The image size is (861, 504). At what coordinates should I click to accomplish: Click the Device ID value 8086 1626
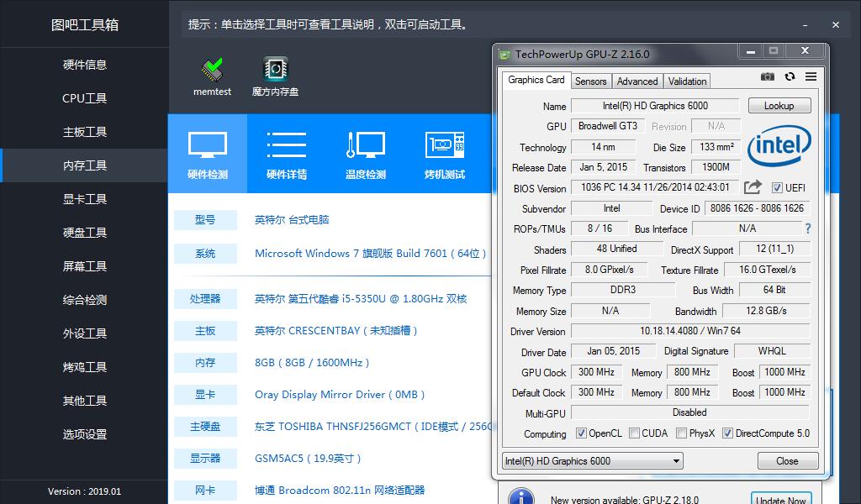757,208
